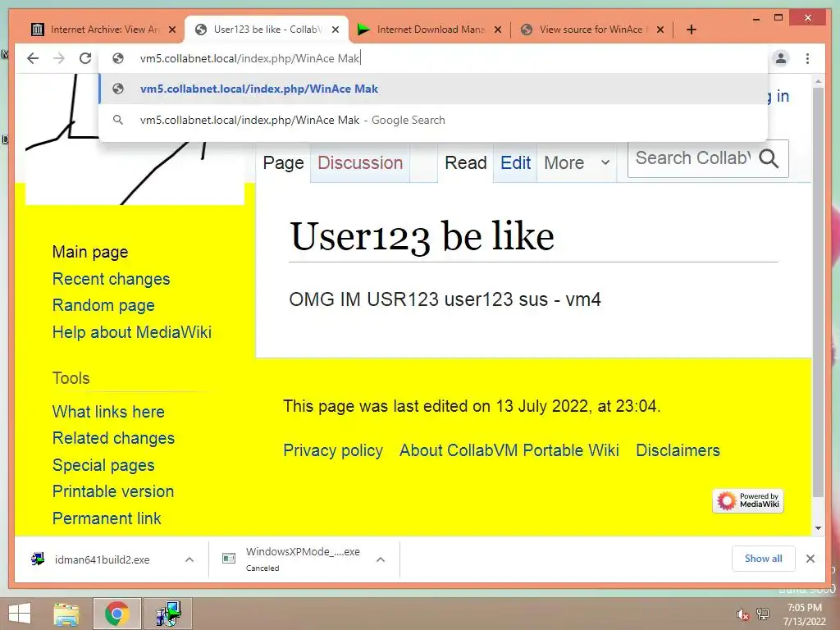Open Help about MediaWiki

(132, 332)
